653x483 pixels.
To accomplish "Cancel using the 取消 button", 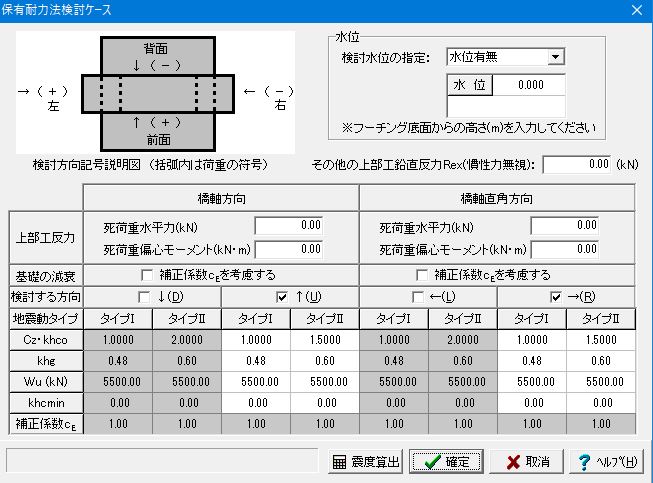I will pos(526,461).
